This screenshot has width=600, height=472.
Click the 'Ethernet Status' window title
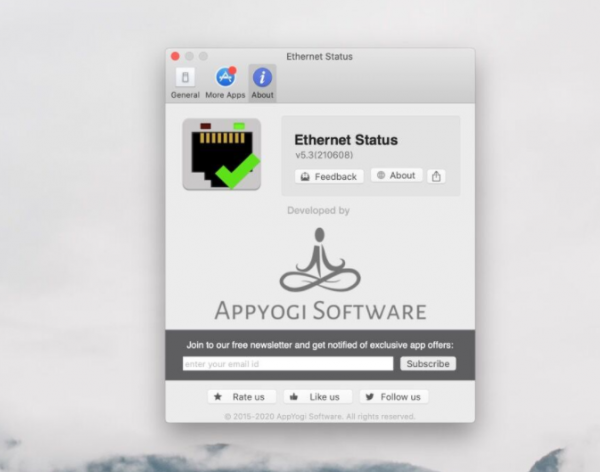click(x=320, y=57)
